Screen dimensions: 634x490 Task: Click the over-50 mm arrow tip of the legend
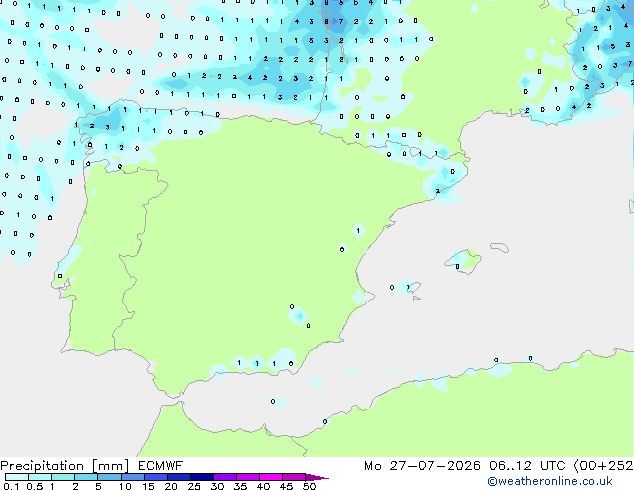click(x=317, y=478)
